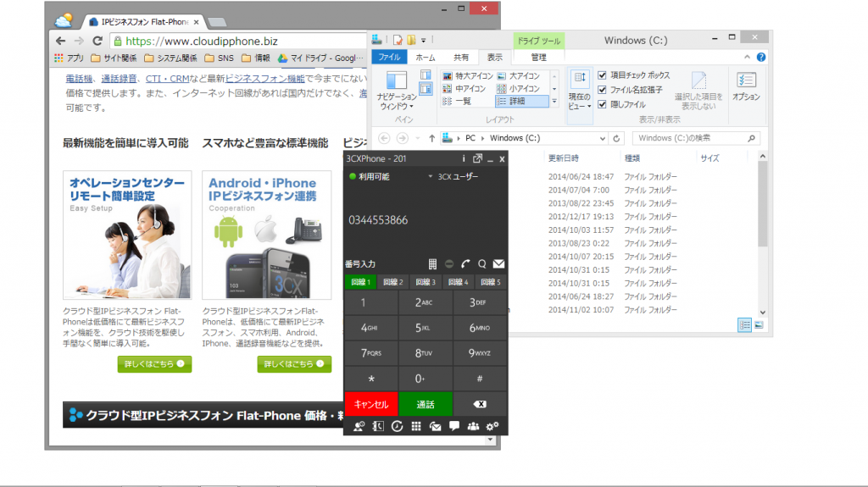The image size is (868, 487).
Task: Switch to 共有 ribbon tab
Action: [x=461, y=57]
